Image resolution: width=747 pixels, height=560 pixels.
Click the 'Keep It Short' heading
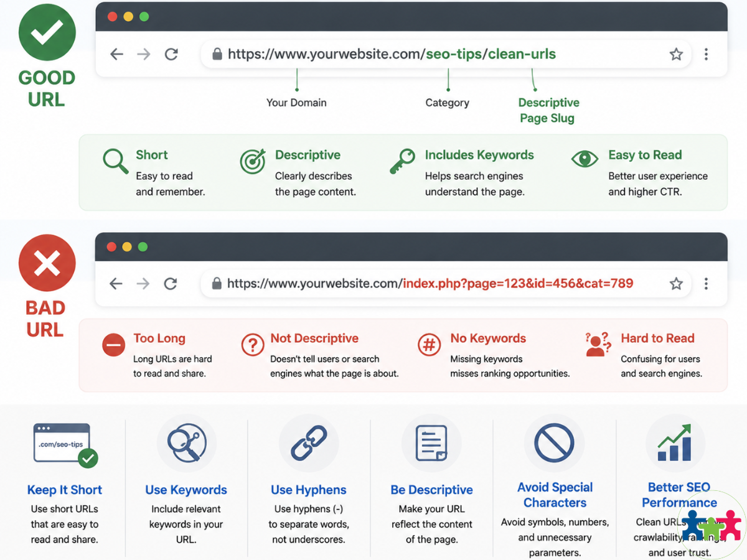[x=65, y=490]
